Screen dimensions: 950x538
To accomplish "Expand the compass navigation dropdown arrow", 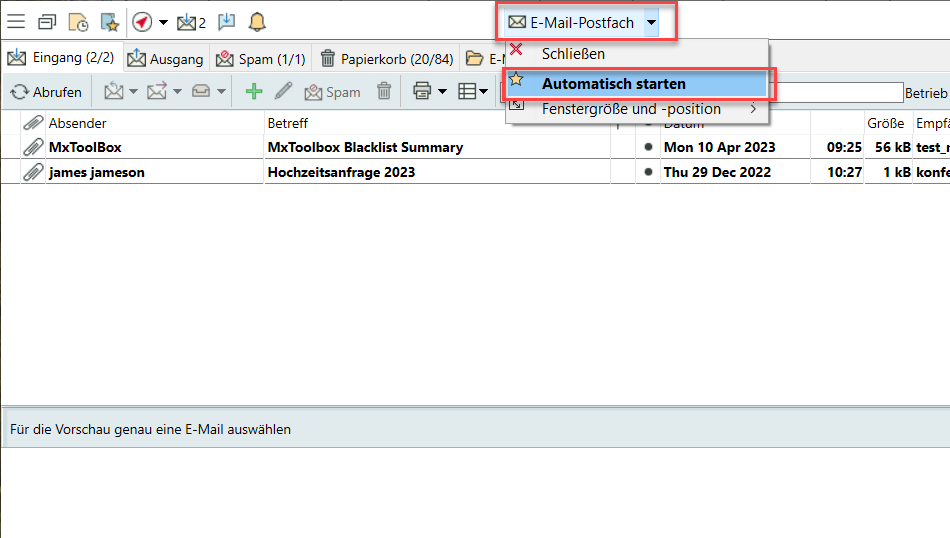I will (x=163, y=22).
